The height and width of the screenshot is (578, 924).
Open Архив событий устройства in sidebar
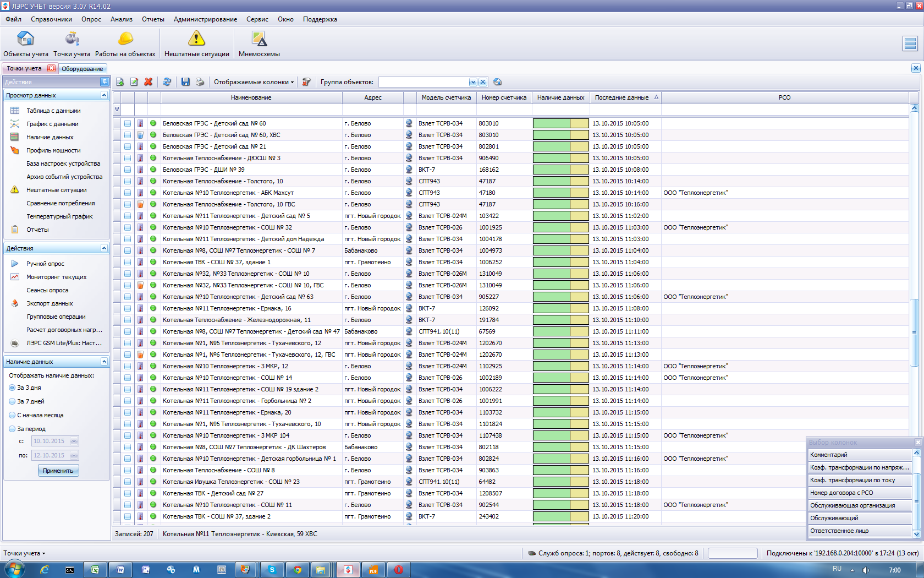[x=64, y=177]
